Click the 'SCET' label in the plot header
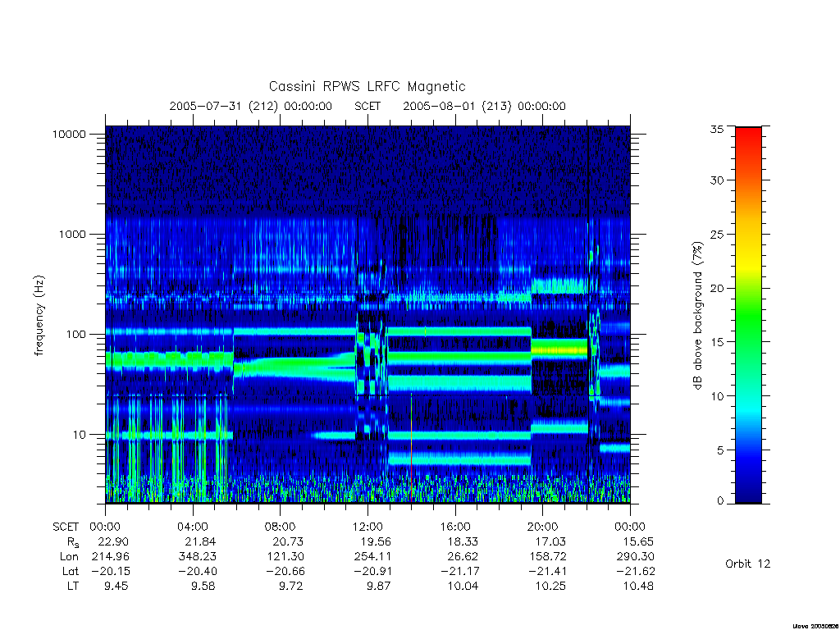 (x=367, y=106)
